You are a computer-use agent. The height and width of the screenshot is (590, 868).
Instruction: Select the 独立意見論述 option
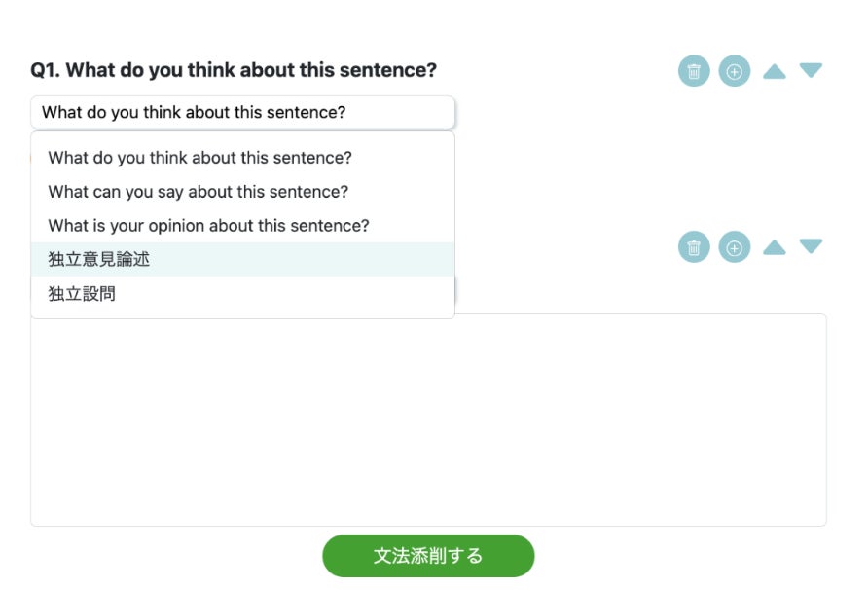pyautogui.click(x=98, y=260)
